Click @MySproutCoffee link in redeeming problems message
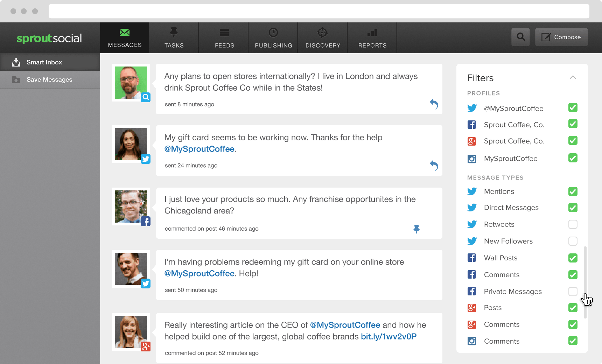 pos(199,274)
